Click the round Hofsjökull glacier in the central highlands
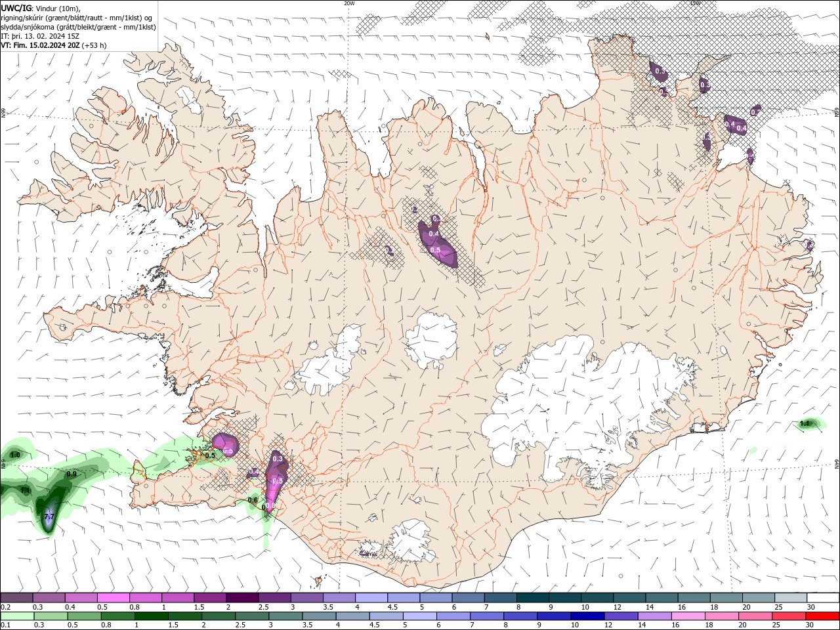 coord(431,341)
